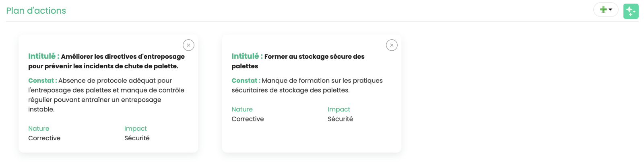Click the AI sparkle generate button
This screenshot has width=644, height=166.
tap(631, 11)
